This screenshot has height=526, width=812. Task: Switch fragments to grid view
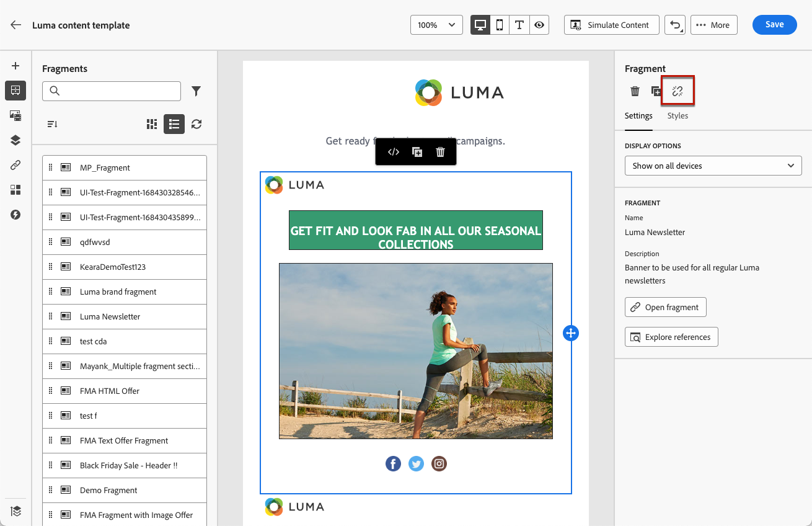pyautogui.click(x=152, y=124)
